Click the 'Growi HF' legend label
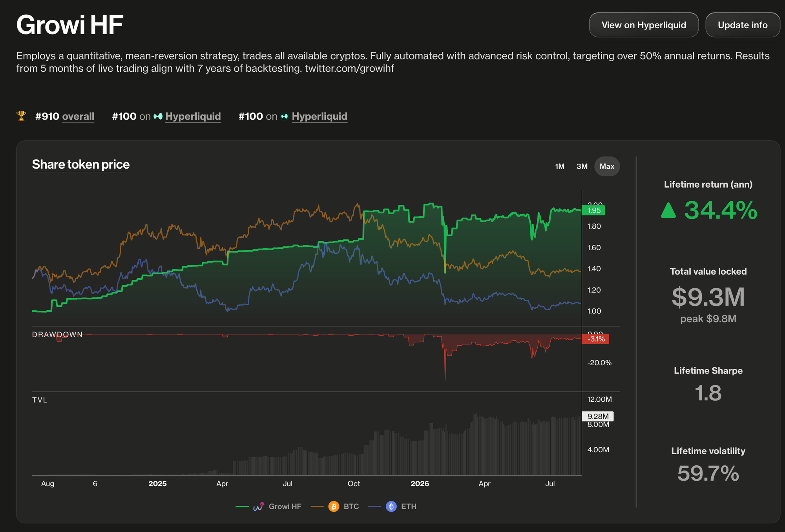Image resolution: width=785 pixels, height=532 pixels. (x=285, y=506)
